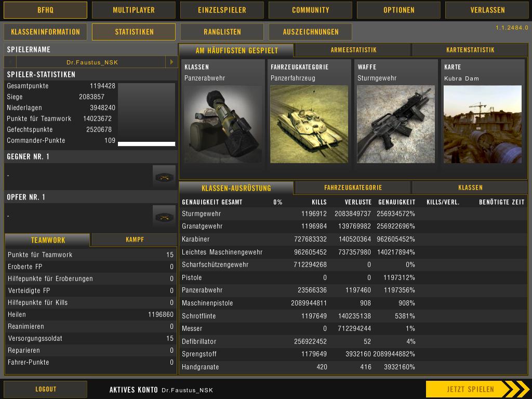The width and height of the screenshot is (532, 399).
Task: Click the Sturmgewehr assault rifle image
Action: [x=396, y=125]
